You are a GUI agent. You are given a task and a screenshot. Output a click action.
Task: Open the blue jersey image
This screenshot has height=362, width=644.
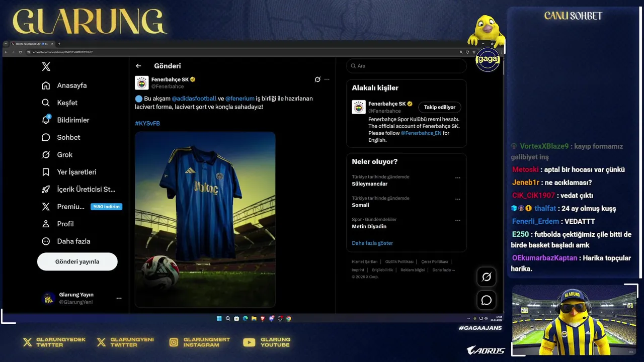tap(205, 220)
